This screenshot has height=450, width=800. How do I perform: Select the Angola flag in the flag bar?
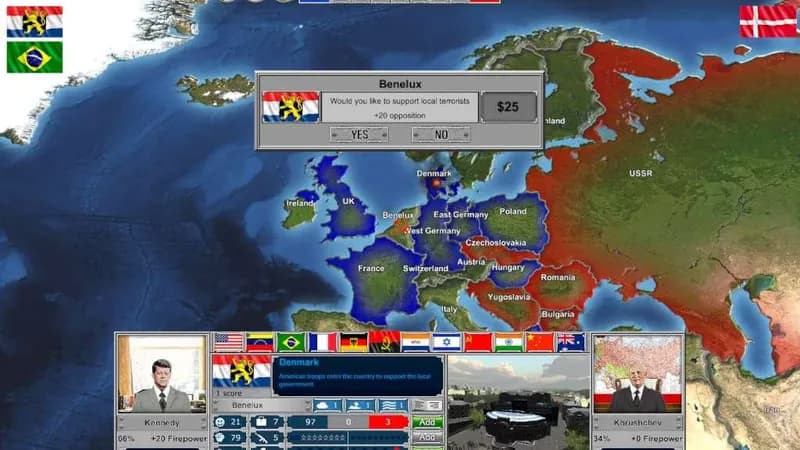click(385, 342)
